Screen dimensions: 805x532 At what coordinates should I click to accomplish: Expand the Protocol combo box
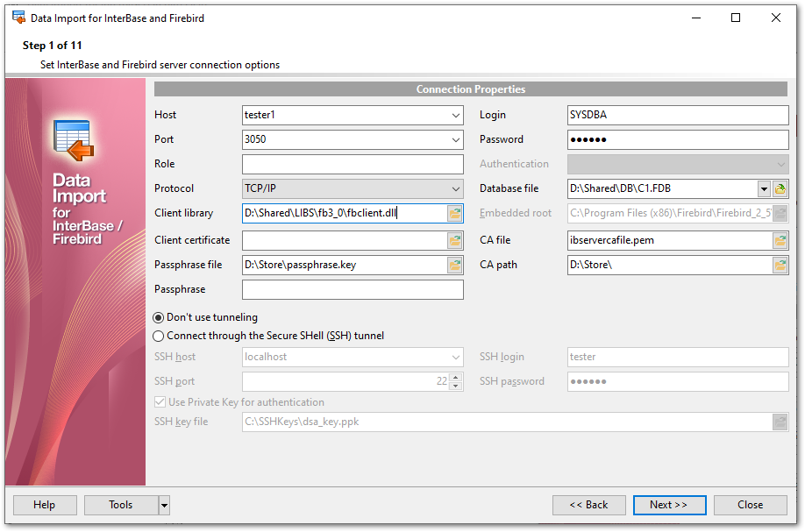coord(456,188)
